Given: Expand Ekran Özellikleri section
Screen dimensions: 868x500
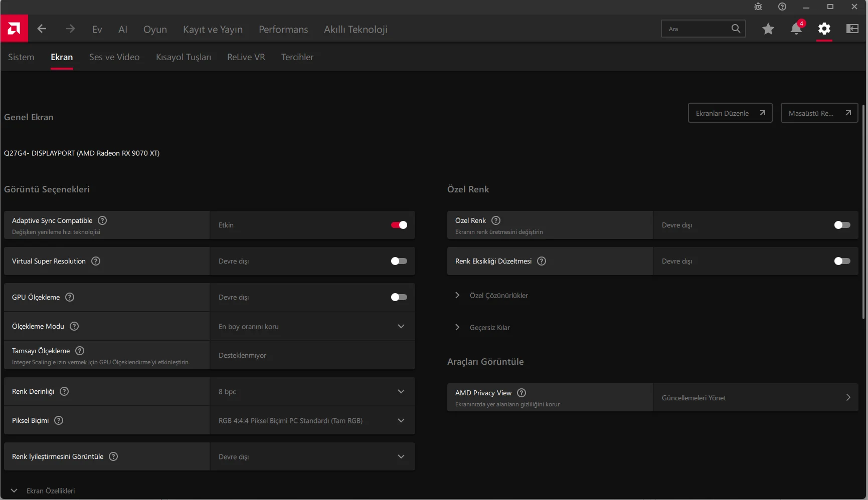Looking at the screenshot, I should pos(43,491).
